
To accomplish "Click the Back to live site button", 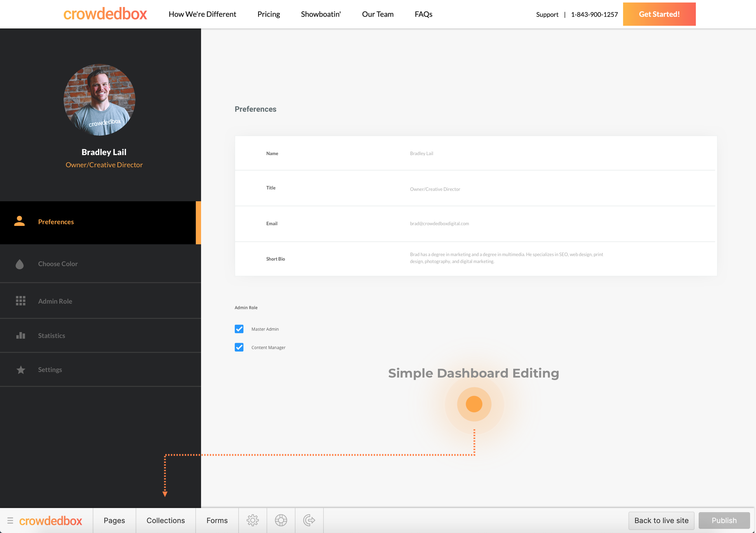I will (x=661, y=521).
